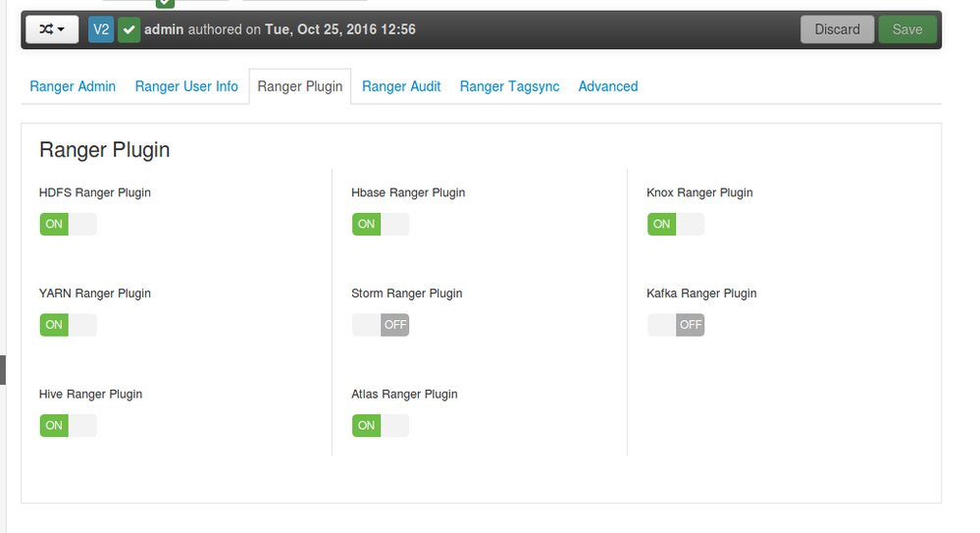Screen dimensions: 980x533
Task: Click the V2 version badge
Action: (x=101, y=29)
